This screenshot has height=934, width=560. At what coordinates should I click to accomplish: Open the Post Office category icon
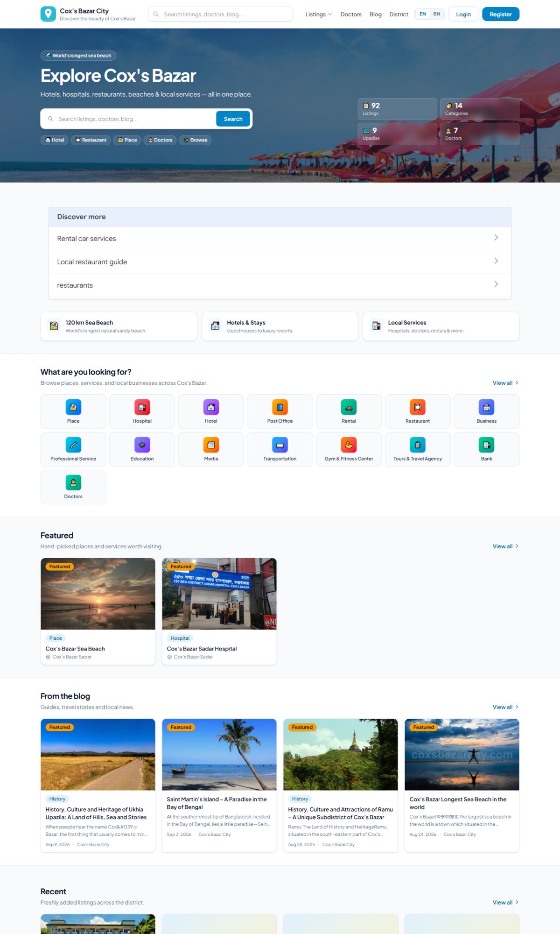280,407
